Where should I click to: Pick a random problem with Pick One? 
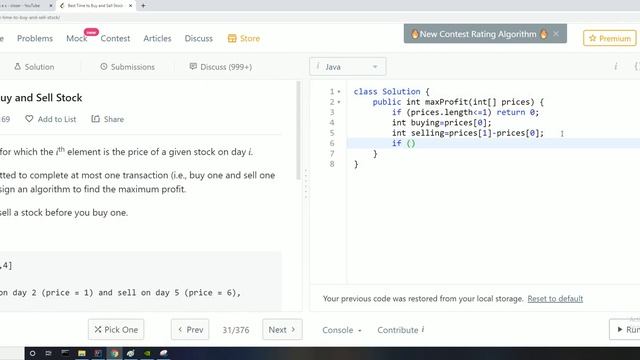116,329
